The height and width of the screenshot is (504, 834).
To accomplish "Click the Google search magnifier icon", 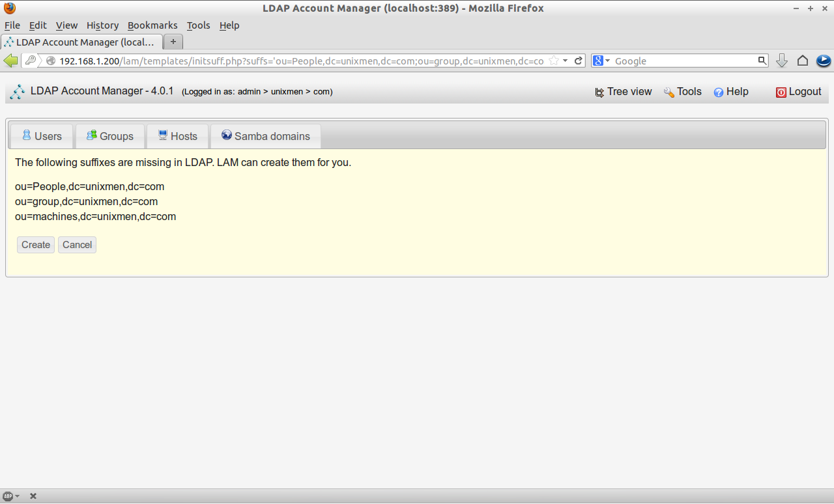I will 762,61.
